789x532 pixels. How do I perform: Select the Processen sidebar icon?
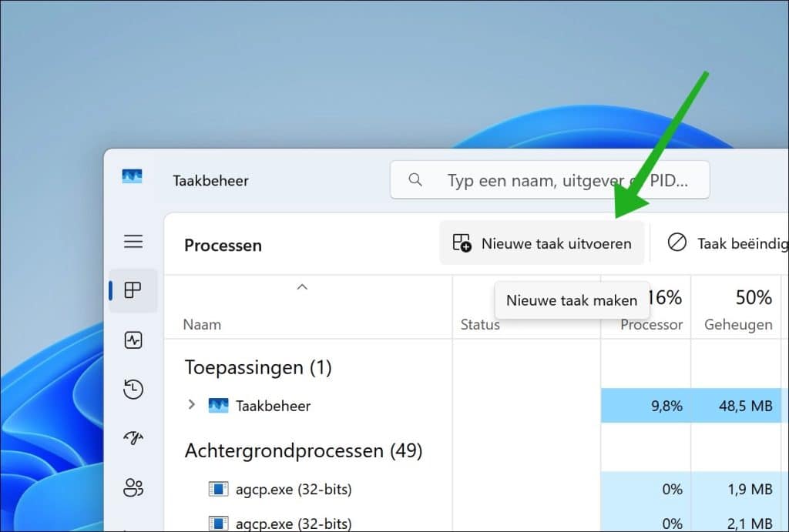pyautogui.click(x=133, y=290)
